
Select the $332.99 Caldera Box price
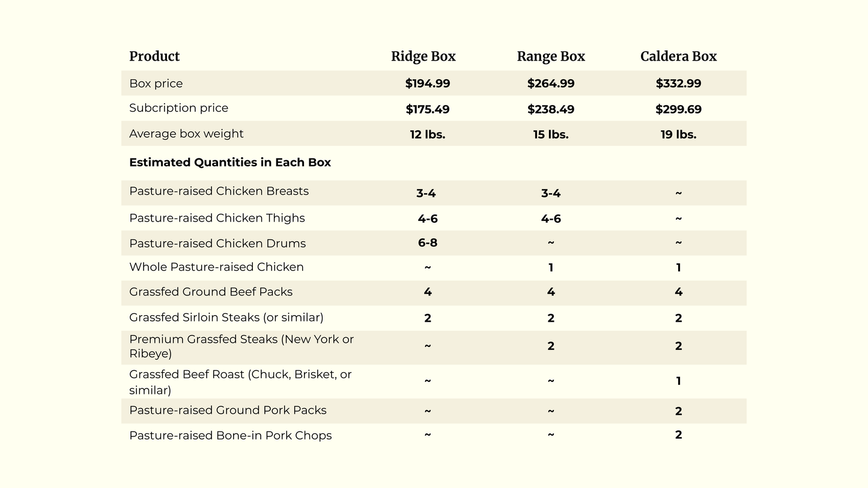(678, 83)
